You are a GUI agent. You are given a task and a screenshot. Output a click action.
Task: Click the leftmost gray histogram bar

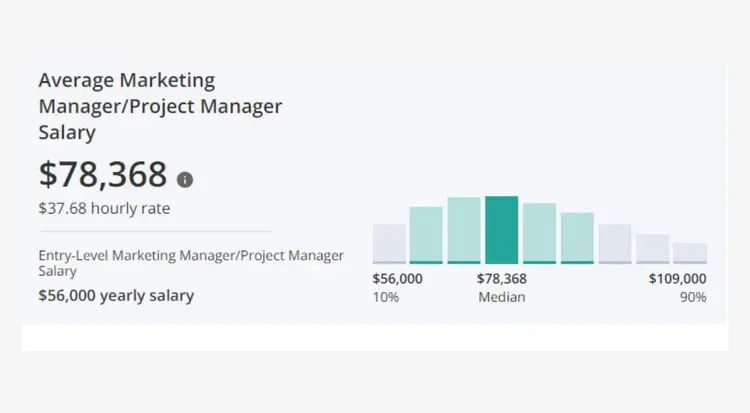[x=389, y=244]
